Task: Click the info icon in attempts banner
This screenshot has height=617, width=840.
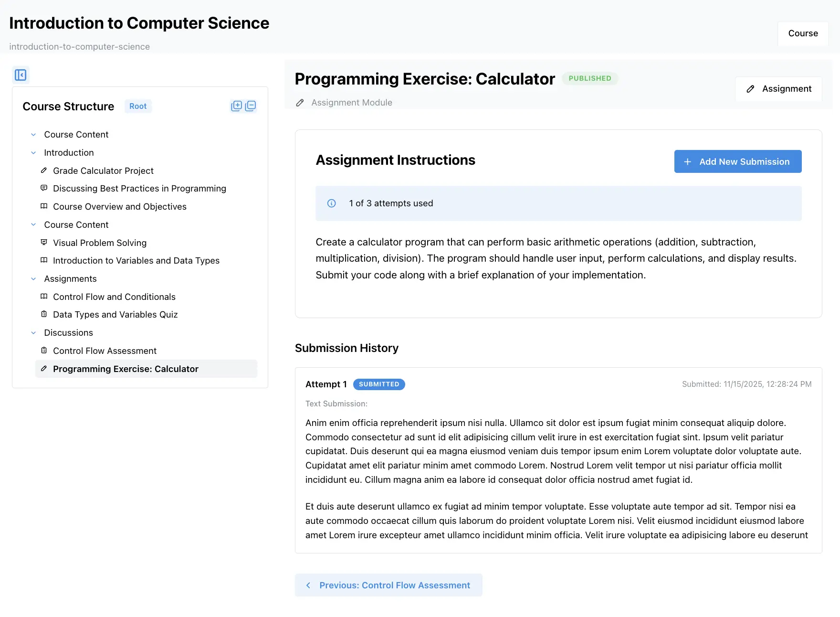Action: (x=331, y=203)
